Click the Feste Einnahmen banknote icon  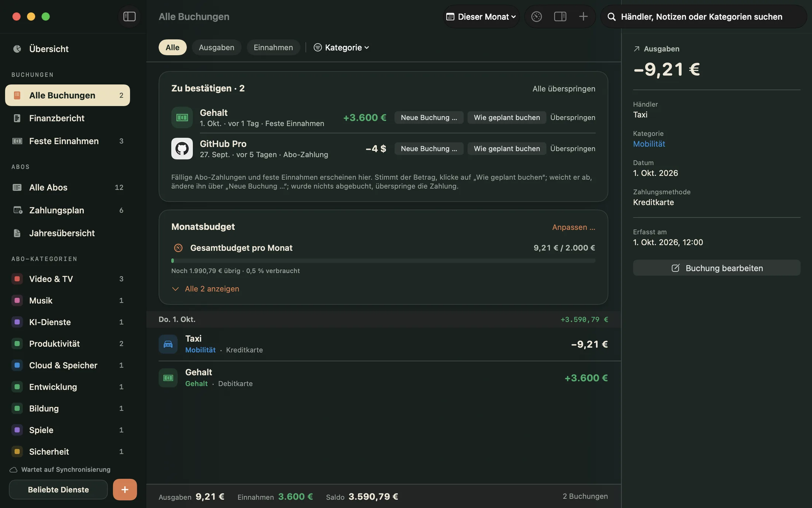click(x=17, y=141)
